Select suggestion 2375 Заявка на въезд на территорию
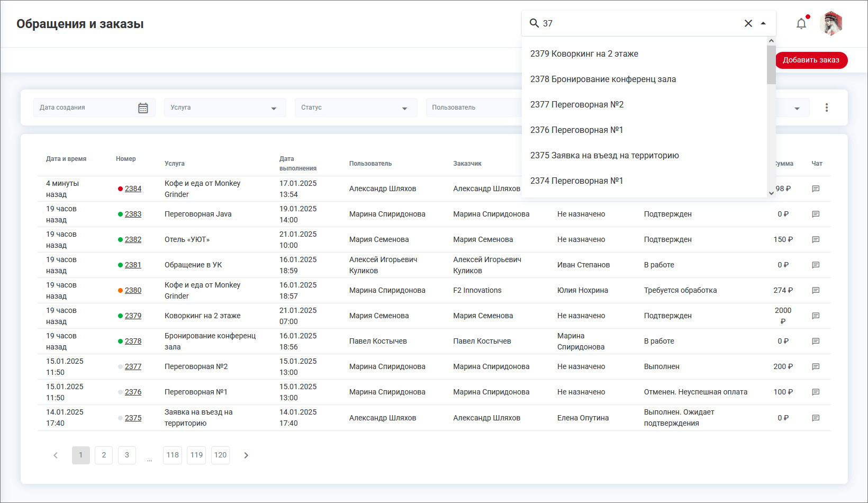The height and width of the screenshot is (503, 868). click(604, 156)
